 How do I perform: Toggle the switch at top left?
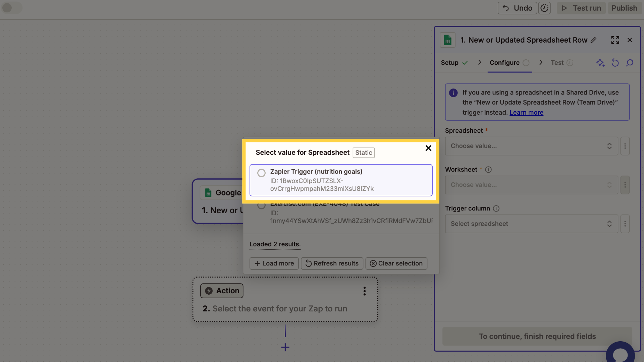coord(11,8)
